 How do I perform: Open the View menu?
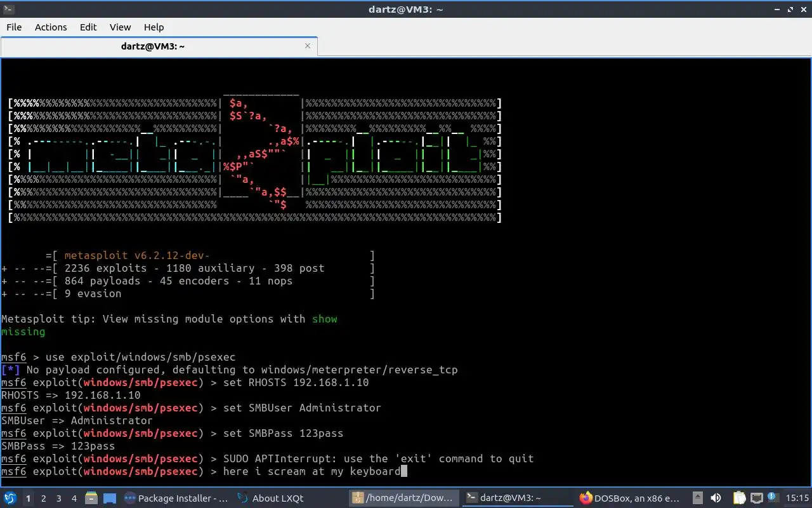[120, 27]
